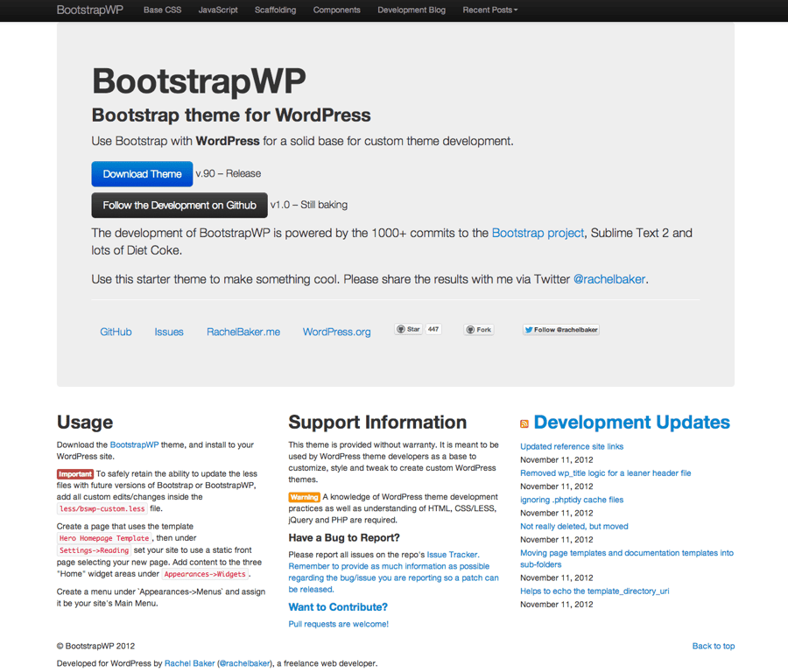Click Pull requests are welcome! link
This screenshot has width=788, height=672.
338,624
